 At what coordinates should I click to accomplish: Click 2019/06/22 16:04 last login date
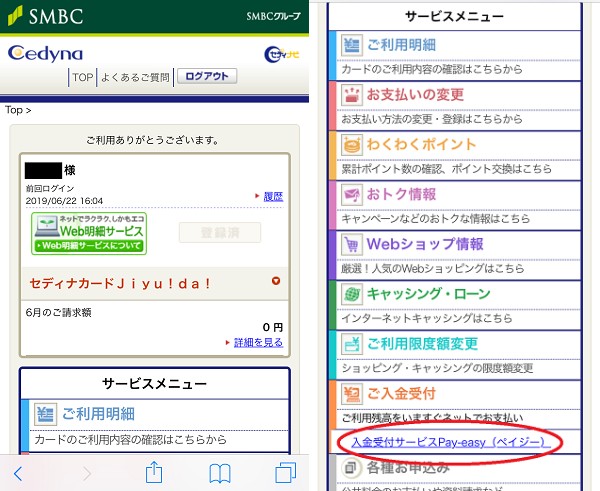(x=64, y=201)
